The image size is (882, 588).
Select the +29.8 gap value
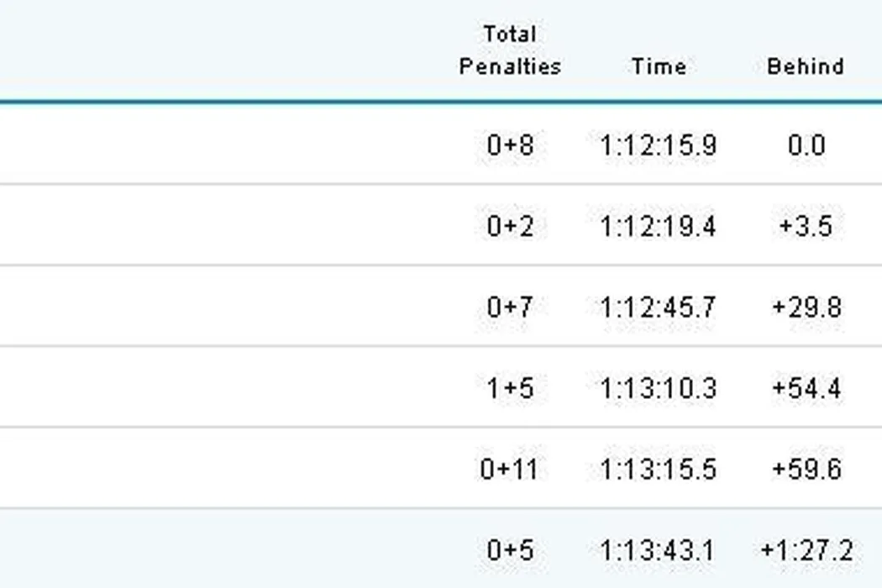[806, 307]
